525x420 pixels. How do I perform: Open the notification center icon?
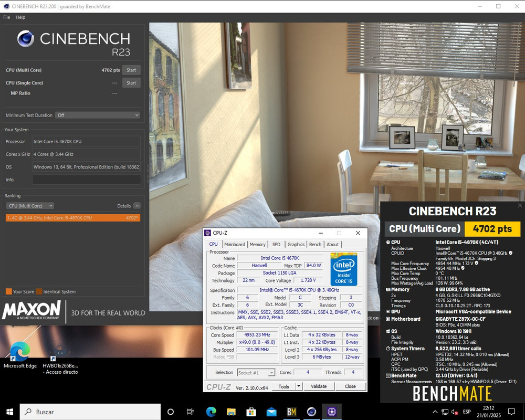511,412
